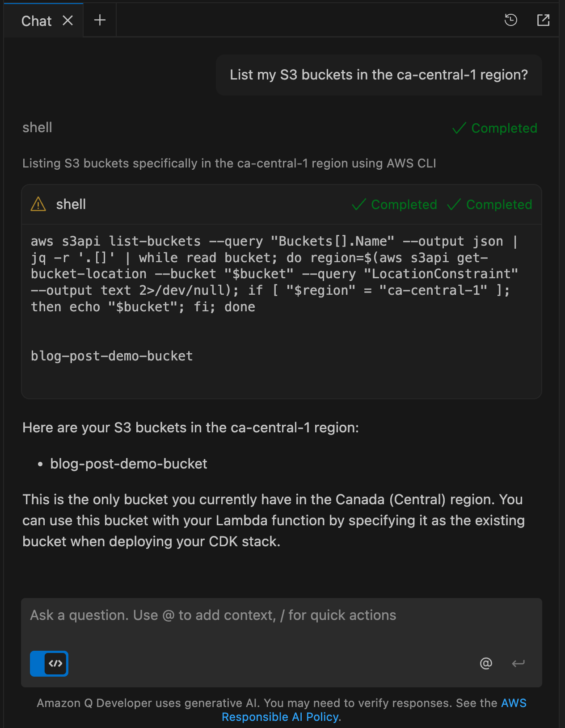Click the plus icon to open a new tab
Viewport: 565px width, 728px height.
click(x=99, y=20)
